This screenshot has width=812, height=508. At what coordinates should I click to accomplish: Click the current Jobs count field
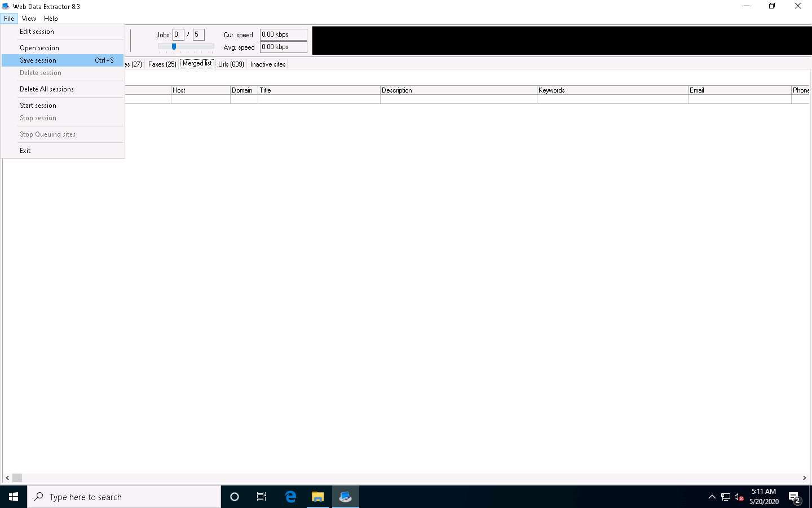pyautogui.click(x=178, y=35)
